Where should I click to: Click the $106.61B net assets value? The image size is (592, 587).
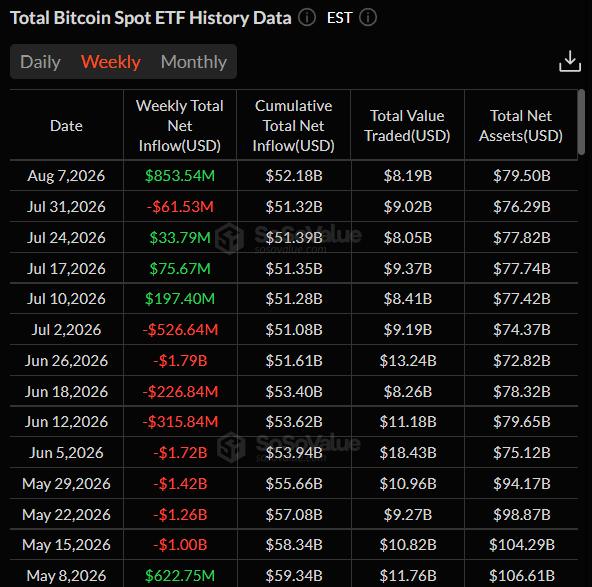pos(522,576)
